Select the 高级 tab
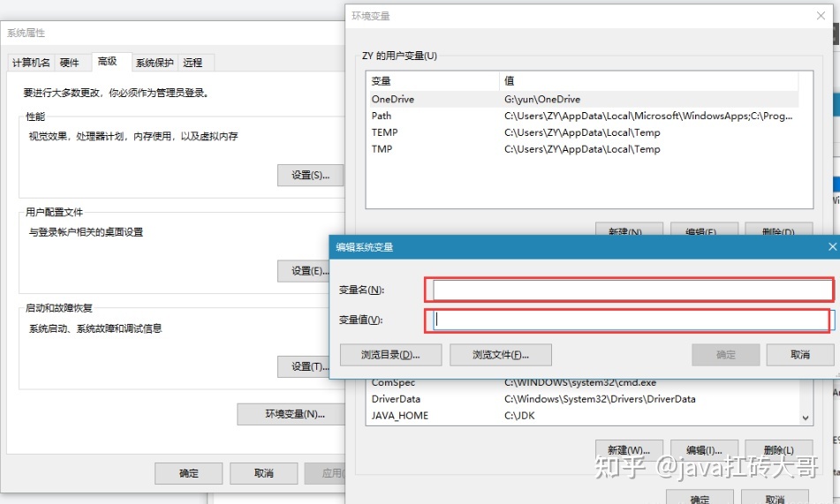 [108, 62]
